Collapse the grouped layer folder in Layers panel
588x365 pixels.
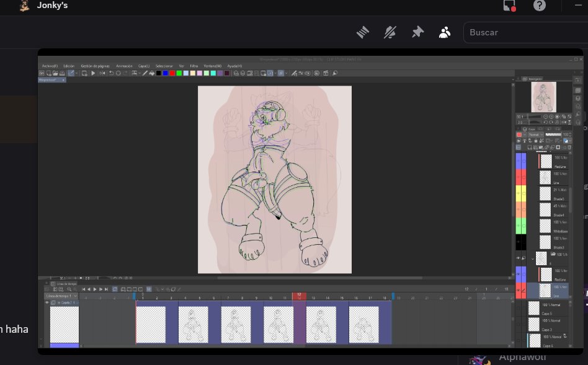click(532, 259)
